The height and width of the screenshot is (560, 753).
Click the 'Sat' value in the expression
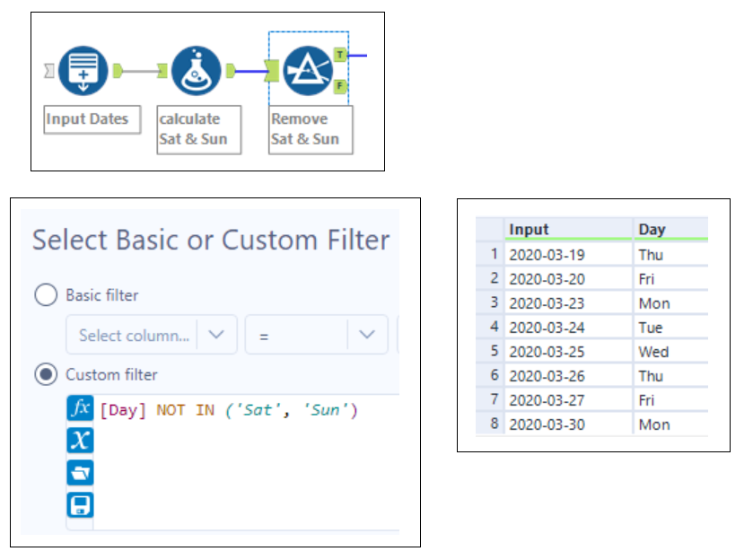pyautogui.click(x=258, y=410)
